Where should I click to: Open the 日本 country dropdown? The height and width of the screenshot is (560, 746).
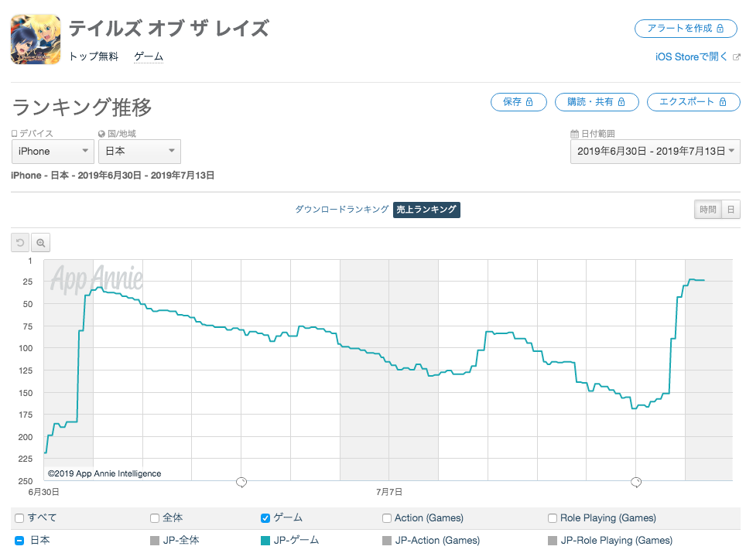point(139,151)
